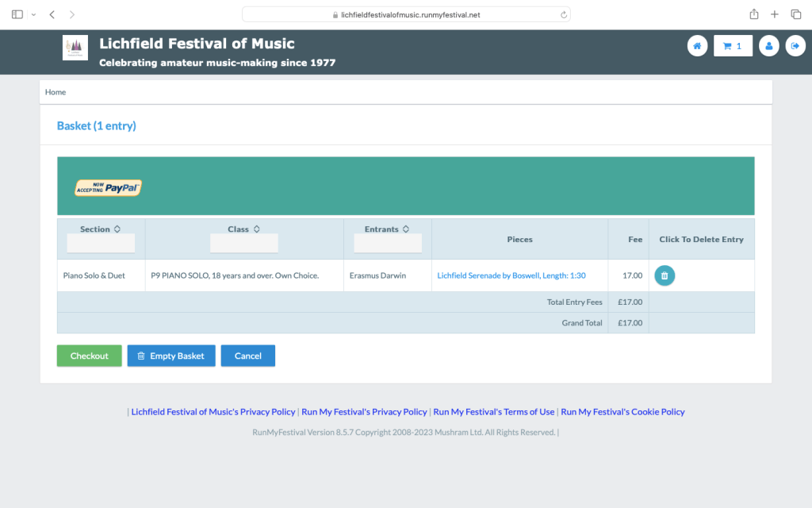The width and height of the screenshot is (812, 508).
Task: Sort table by Section column
Action: pos(100,229)
